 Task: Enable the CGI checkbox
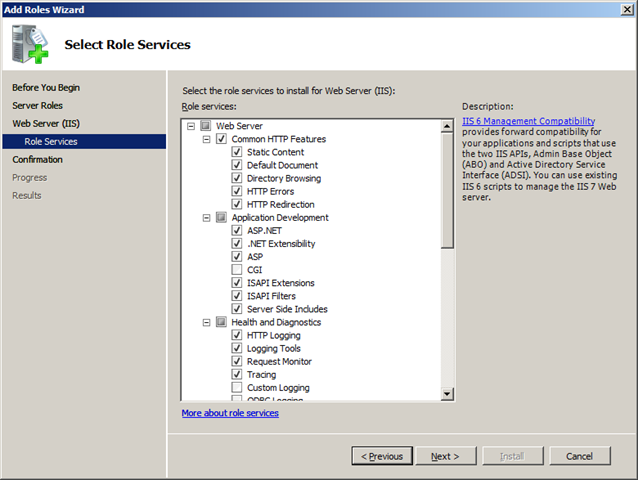(x=237, y=269)
